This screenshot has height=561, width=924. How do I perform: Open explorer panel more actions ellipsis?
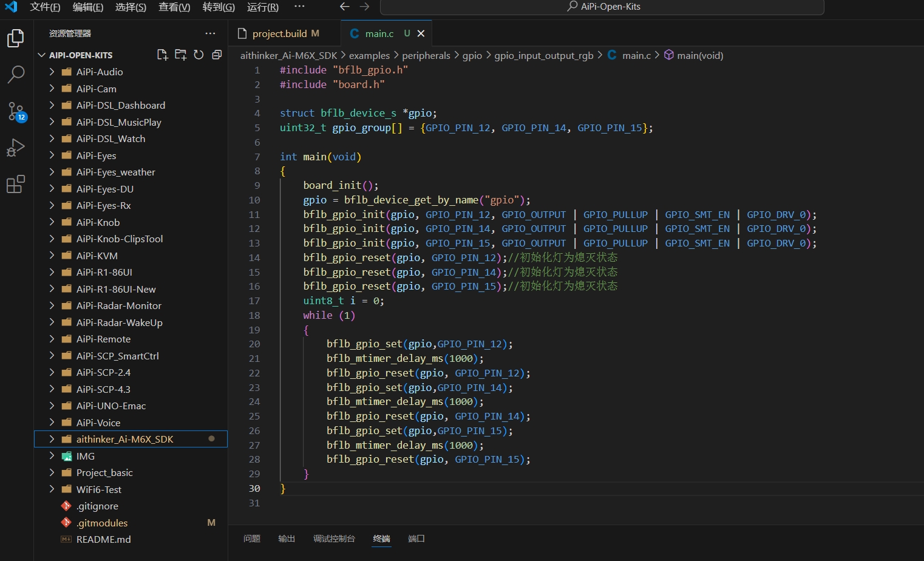210,33
